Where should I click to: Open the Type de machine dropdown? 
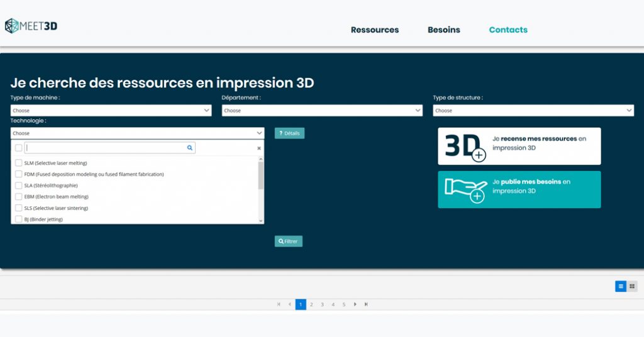[111, 111]
